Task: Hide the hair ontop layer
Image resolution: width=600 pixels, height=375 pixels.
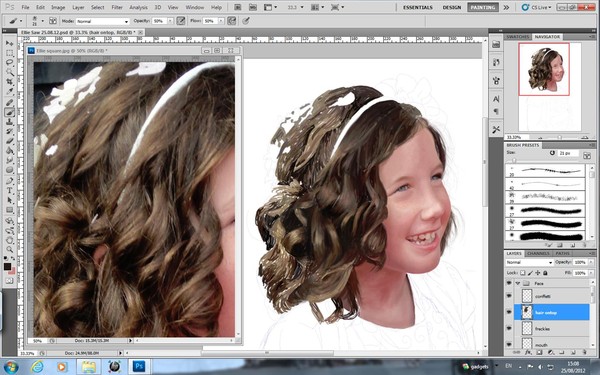Action: coord(509,312)
